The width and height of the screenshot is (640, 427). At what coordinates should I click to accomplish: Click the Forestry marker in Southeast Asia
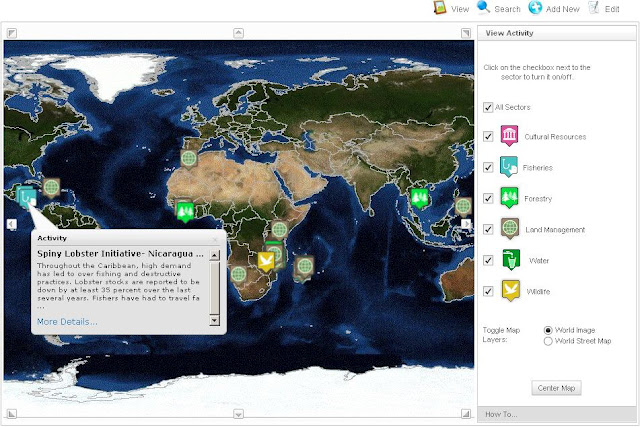click(419, 197)
